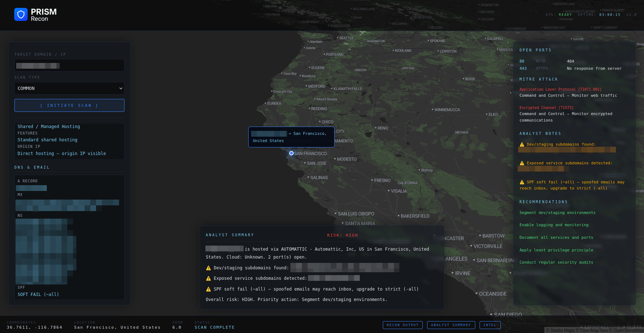Image resolution: width=644 pixels, height=333 pixels.
Task: Open the Scan Type dropdown set to COMMON
Action: [69, 88]
